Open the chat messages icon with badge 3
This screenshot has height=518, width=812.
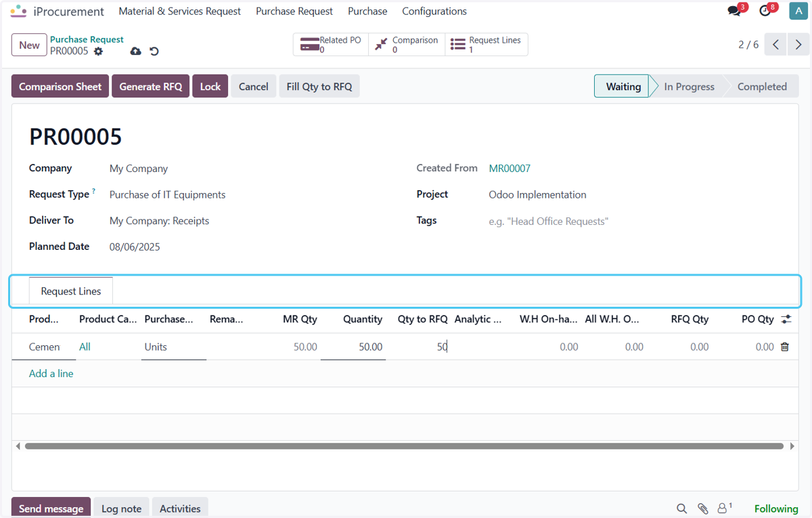[x=734, y=11]
